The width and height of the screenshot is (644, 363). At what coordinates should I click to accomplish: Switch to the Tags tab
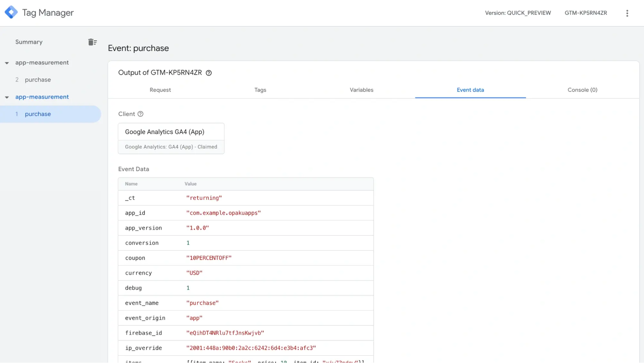pyautogui.click(x=260, y=90)
